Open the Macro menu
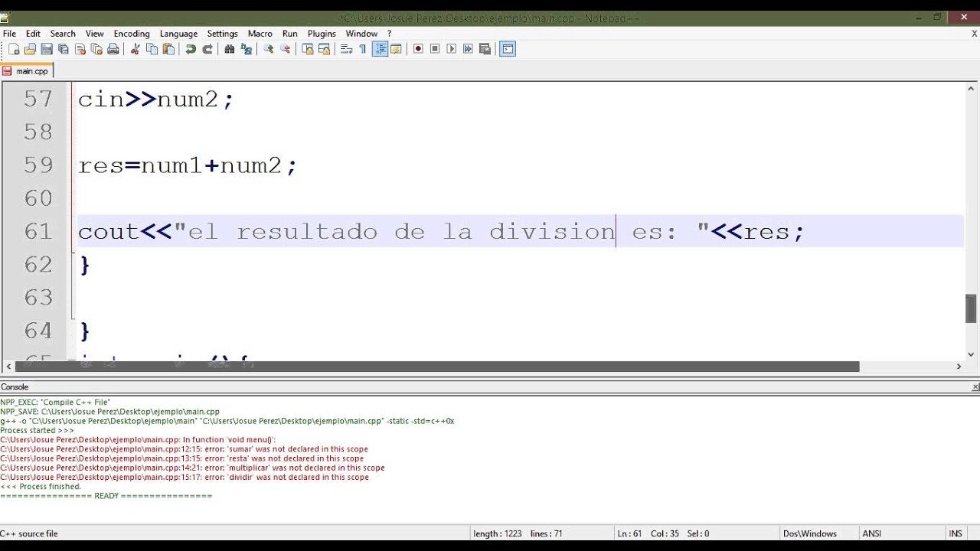 pos(260,34)
